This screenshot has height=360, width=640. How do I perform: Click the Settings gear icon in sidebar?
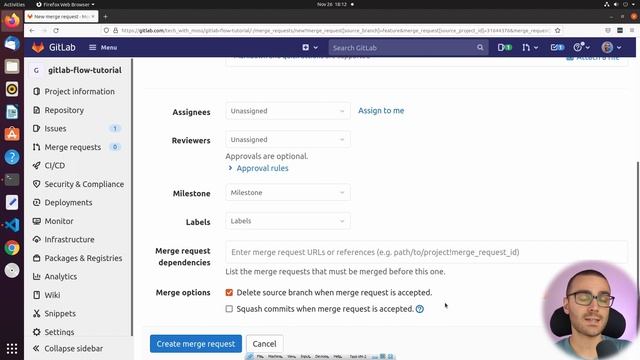pos(36,332)
